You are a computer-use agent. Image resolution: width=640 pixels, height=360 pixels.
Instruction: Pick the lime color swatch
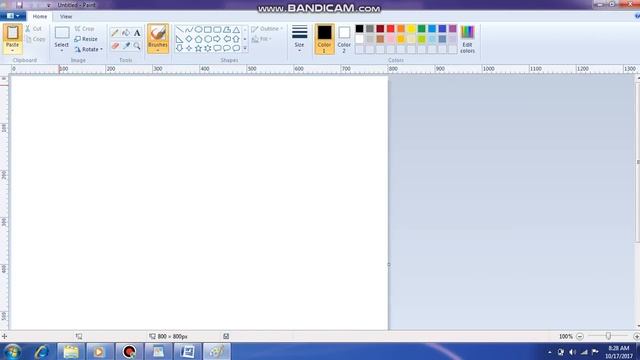422,39
